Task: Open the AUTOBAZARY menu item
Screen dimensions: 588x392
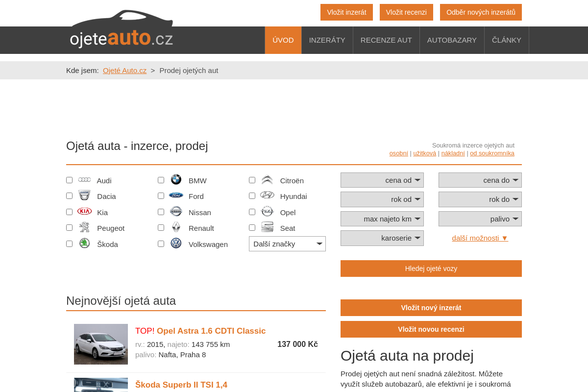Action: point(452,40)
